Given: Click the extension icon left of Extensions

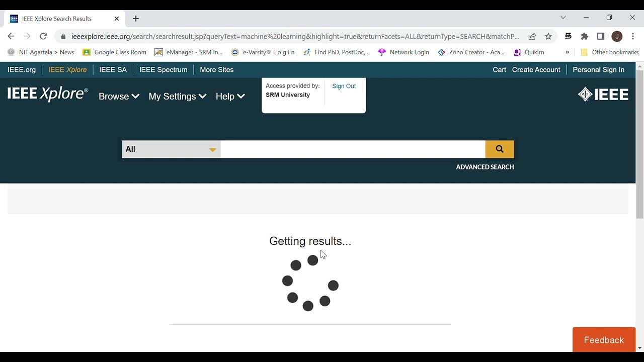Looking at the screenshot, I should click(568, 36).
